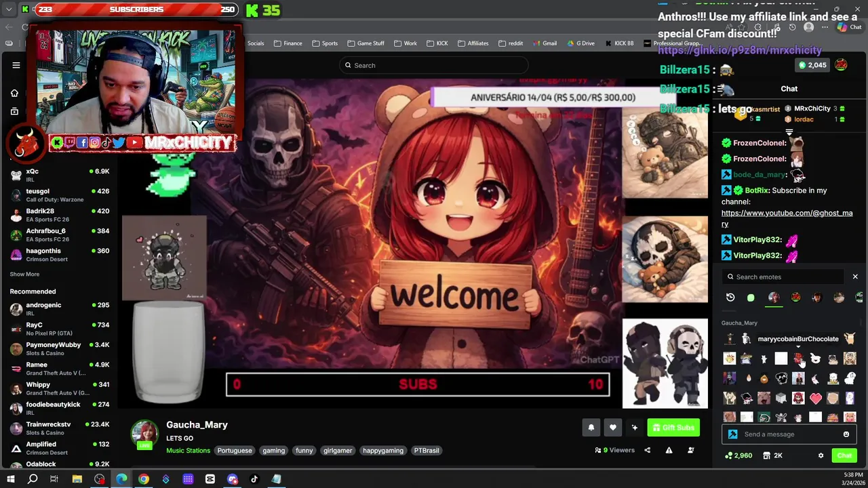Image resolution: width=868 pixels, height=488 pixels.
Task: Click the red heart emote
Action: click(815, 399)
